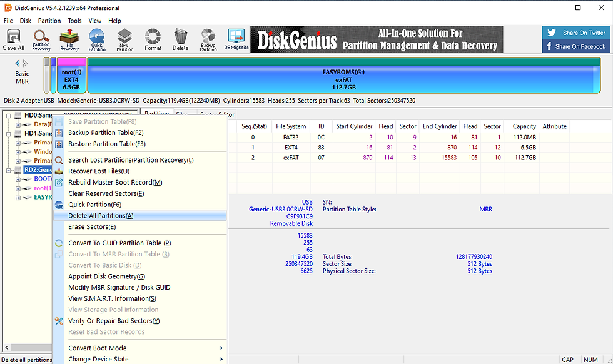Click the Verify Bad Sectors tools icon
The image size is (613, 364).
[59, 321]
